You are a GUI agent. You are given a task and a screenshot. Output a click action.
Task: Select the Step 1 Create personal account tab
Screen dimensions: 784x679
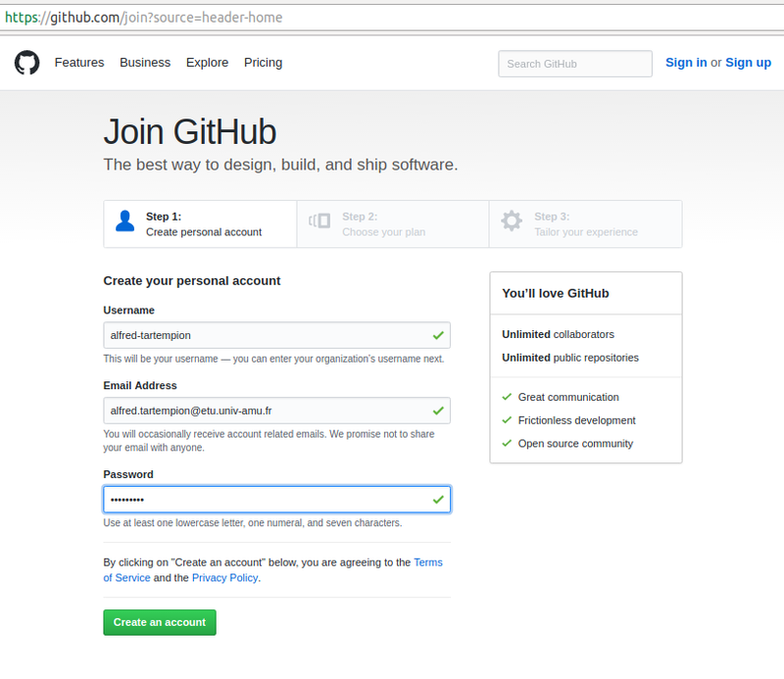200,224
